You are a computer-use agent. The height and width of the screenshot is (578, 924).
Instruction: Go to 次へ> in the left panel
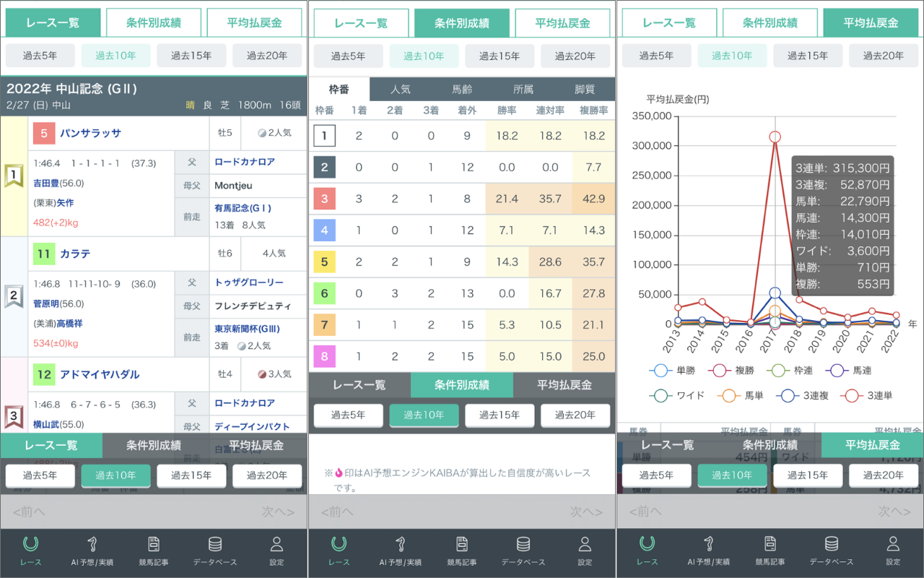[x=278, y=512]
